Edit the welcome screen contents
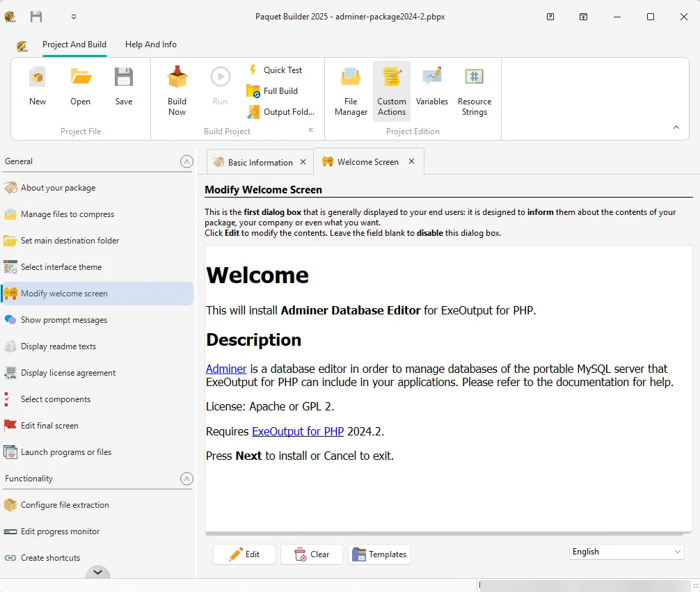 click(244, 554)
